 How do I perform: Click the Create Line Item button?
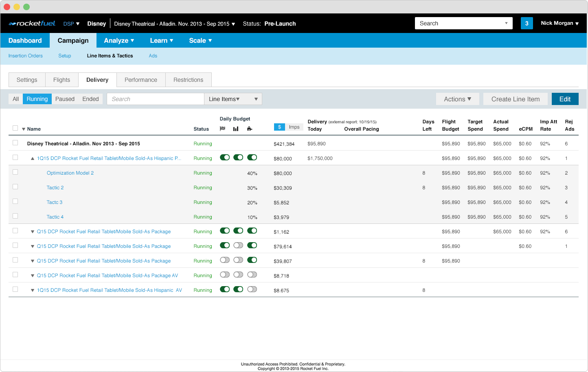516,99
